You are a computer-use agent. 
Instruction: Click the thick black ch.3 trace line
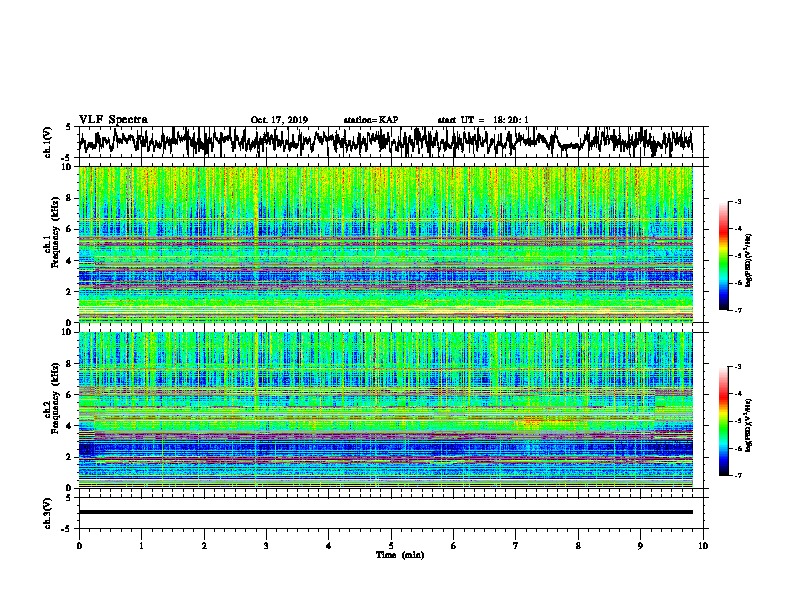click(385, 512)
